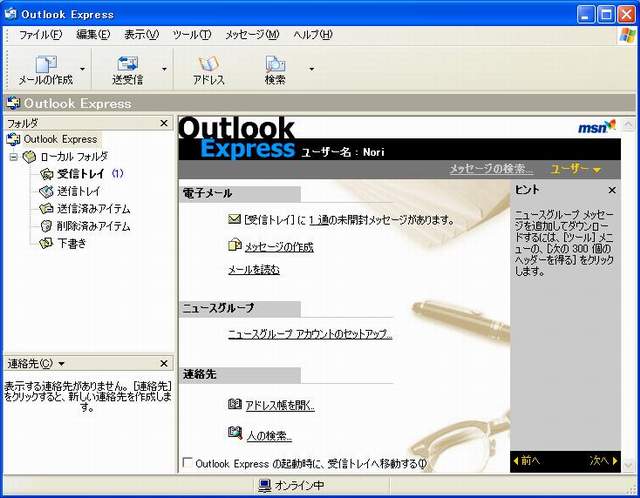The width and height of the screenshot is (640, 498).
Task: Click the address book icon beside アドレス帳を開く
Action: 235,404
